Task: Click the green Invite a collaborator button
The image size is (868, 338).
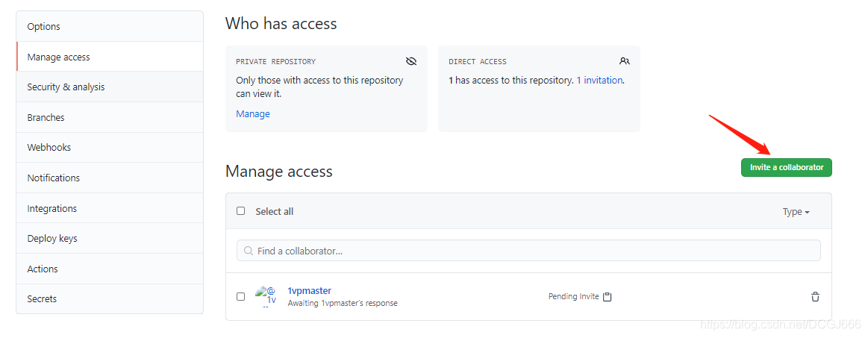Action: tap(786, 167)
